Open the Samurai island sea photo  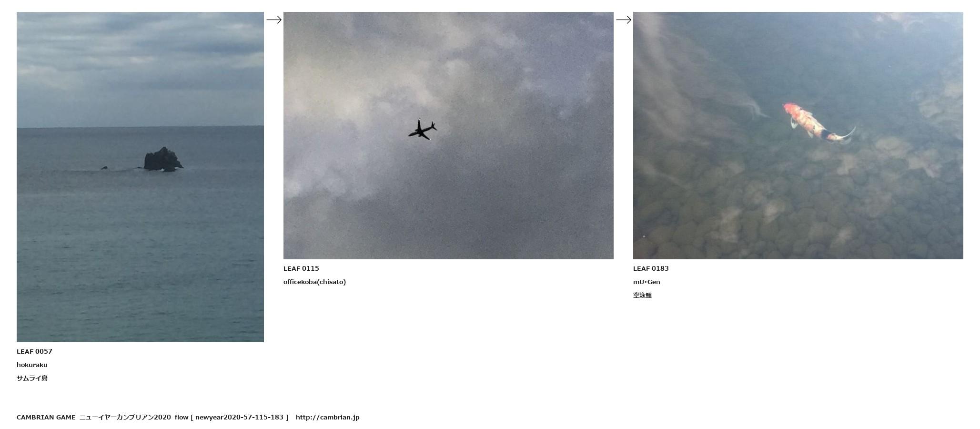pyautogui.click(x=140, y=177)
